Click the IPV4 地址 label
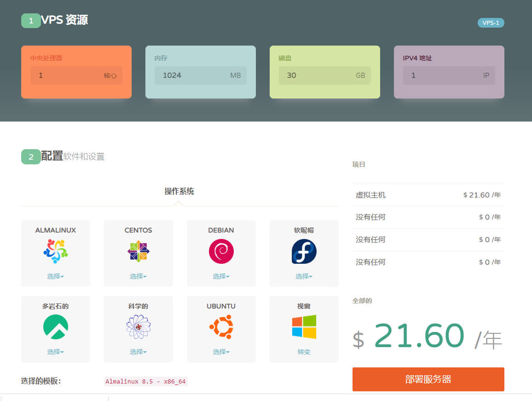 click(x=417, y=58)
